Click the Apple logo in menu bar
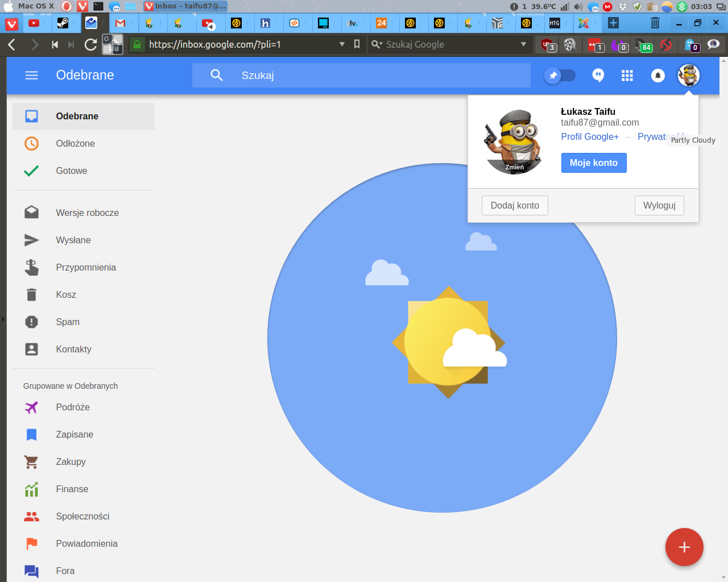 tap(8, 6)
